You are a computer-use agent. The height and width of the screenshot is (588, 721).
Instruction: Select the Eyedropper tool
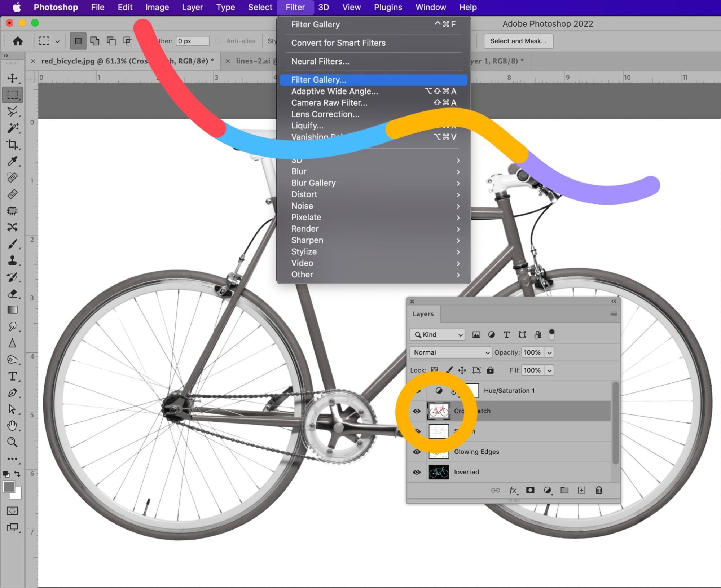(x=13, y=161)
